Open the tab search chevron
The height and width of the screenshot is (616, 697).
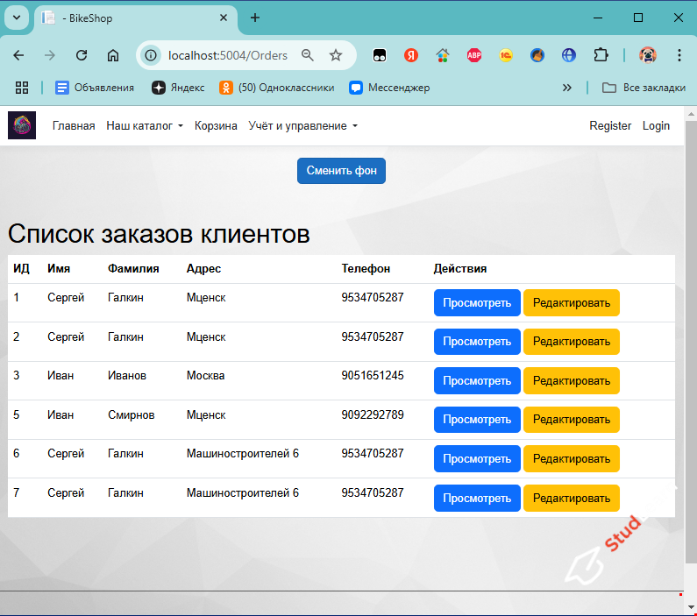[x=18, y=18]
